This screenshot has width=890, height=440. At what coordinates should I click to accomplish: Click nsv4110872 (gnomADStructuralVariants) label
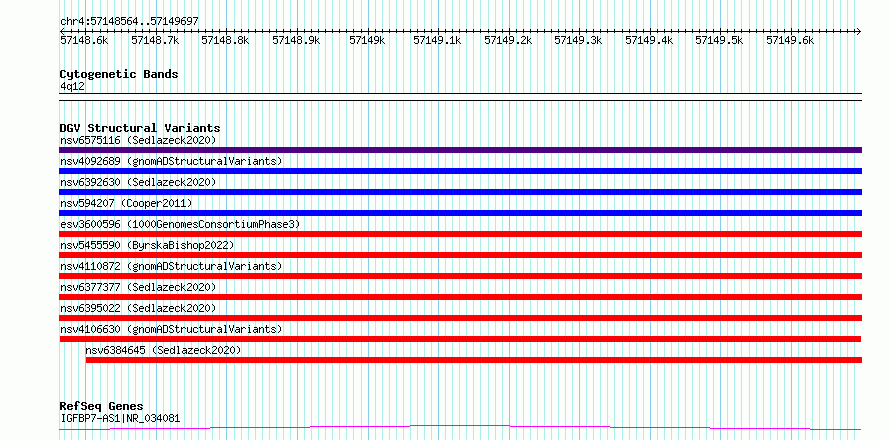171,266
